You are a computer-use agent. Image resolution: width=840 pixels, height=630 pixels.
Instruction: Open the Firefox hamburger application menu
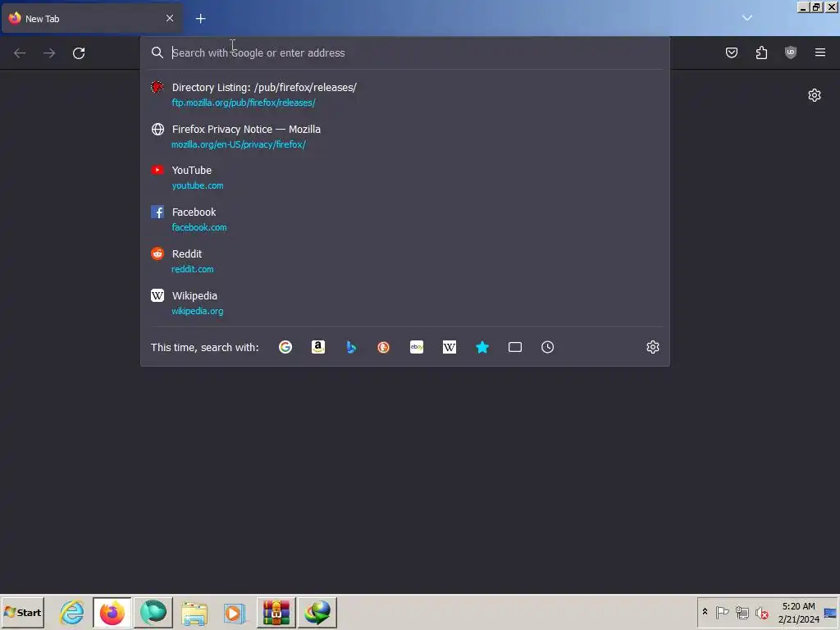(820, 52)
